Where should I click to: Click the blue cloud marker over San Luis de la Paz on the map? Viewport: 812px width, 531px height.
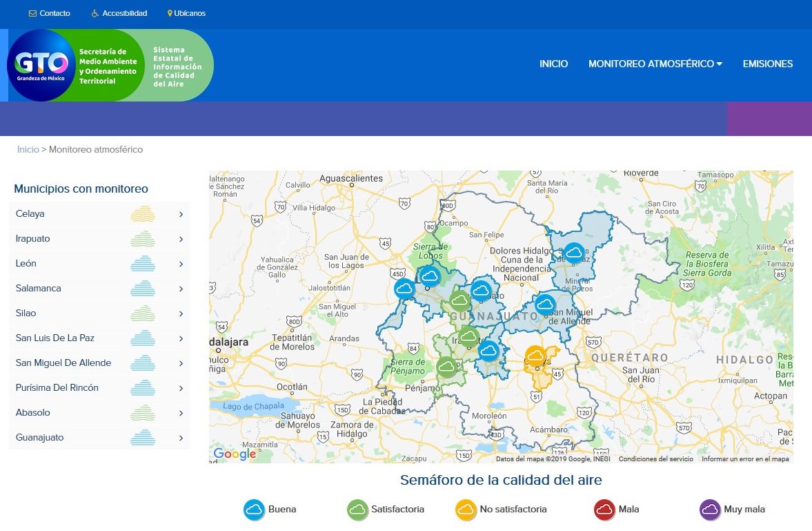coord(574,253)
